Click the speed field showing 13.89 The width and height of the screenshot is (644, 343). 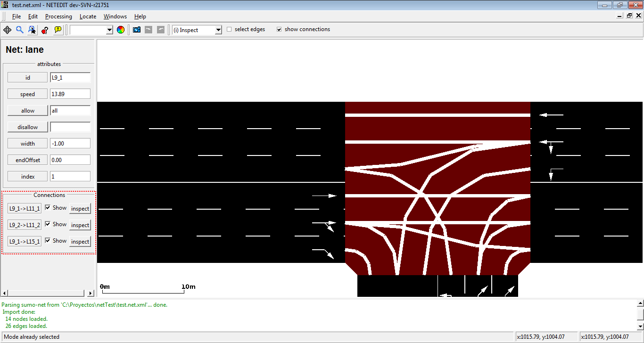70,94
